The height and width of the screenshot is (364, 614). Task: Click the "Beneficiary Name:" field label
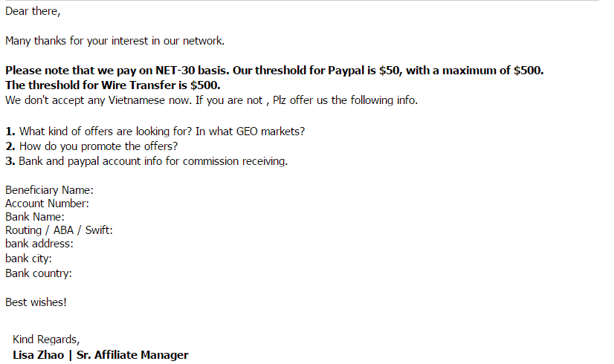pos(49,190)
